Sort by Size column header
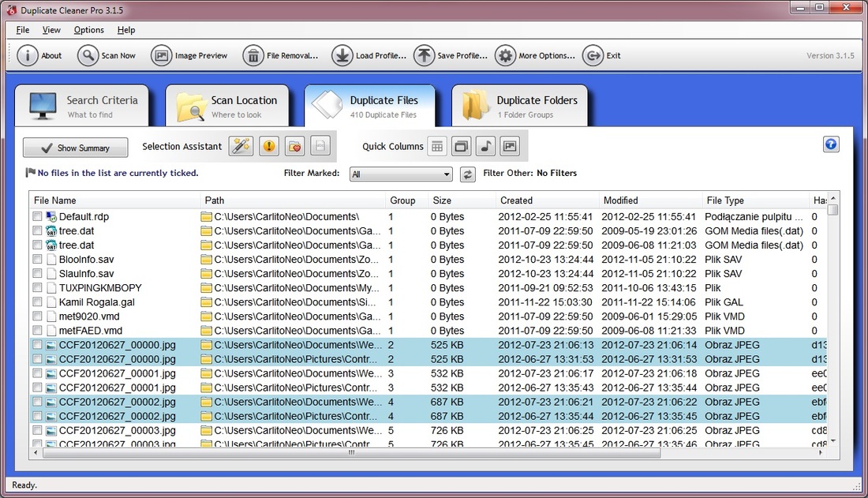 [462, 200]
